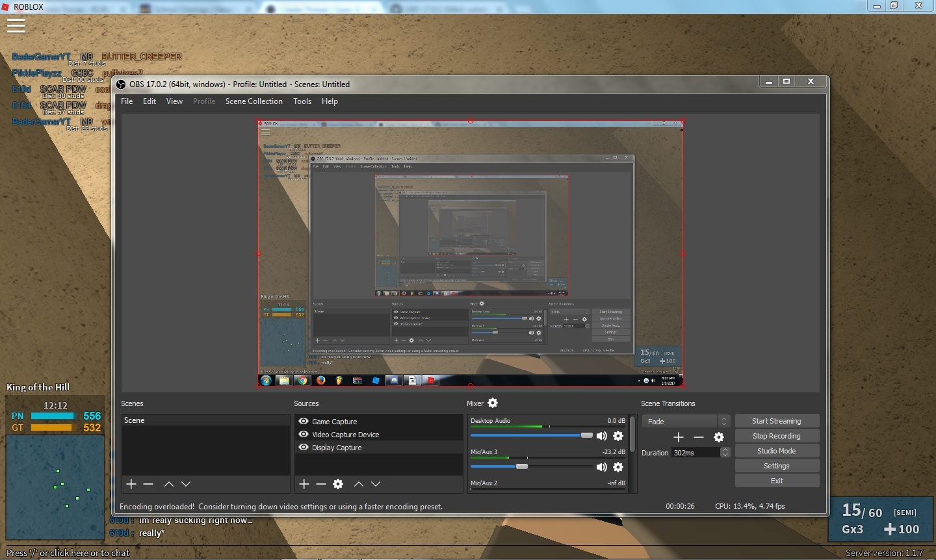Click the Exit button in OBS
This screenshot has height=560, width=936.
(x=777, y=481)
